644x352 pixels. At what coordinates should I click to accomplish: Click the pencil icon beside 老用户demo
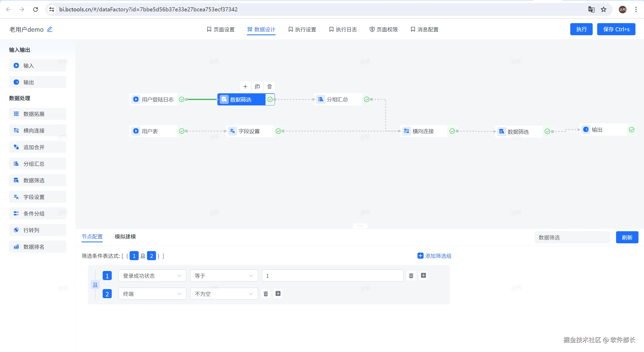tap(50, 29)
